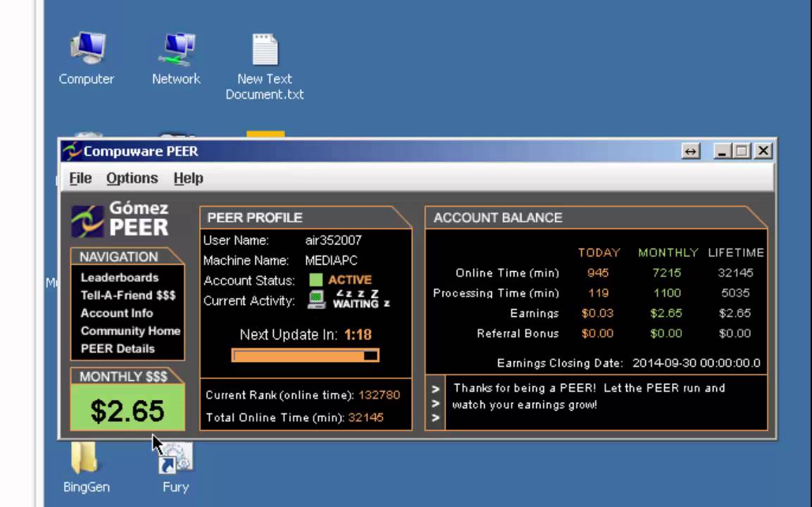
Task: Open the Account Info link
Action: point(117,313)
